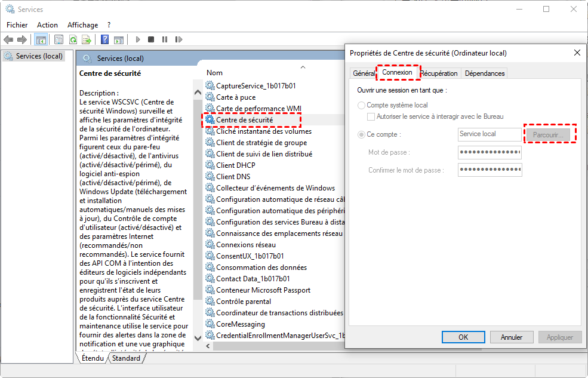Select Collecteur d'événements de Windows service

coord(274,188)
